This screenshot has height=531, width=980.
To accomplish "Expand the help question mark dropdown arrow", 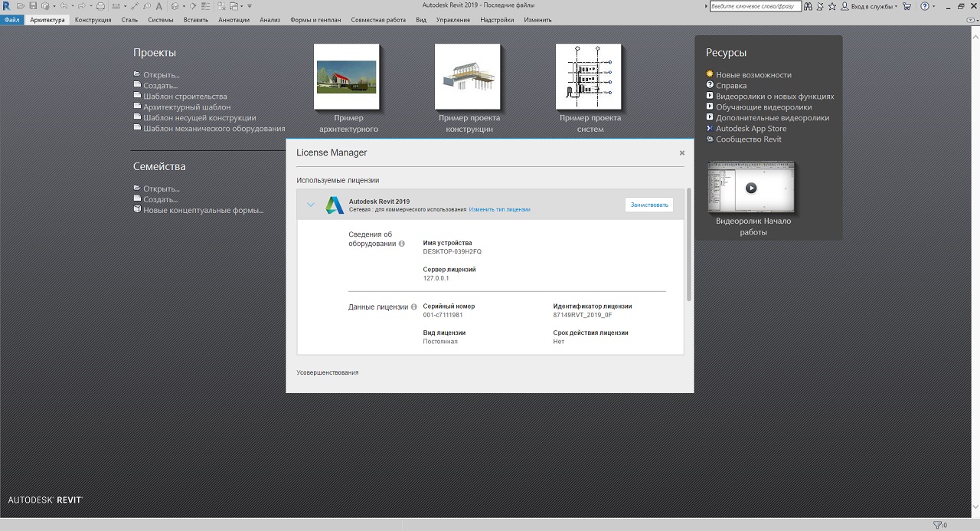I will pyautogui.click(x=935, y=6).
